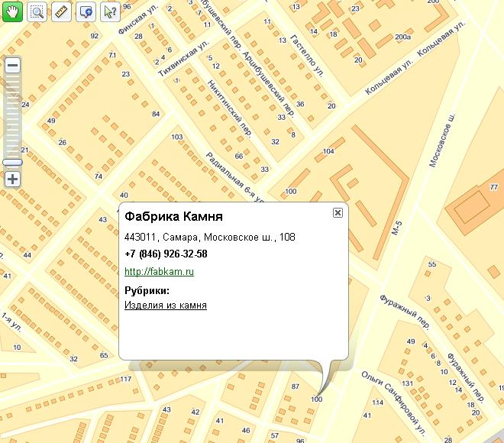Click the address 443011, Самара, Московское ш., 108
This screenshot has height=443, width=504.
(209, 238)
